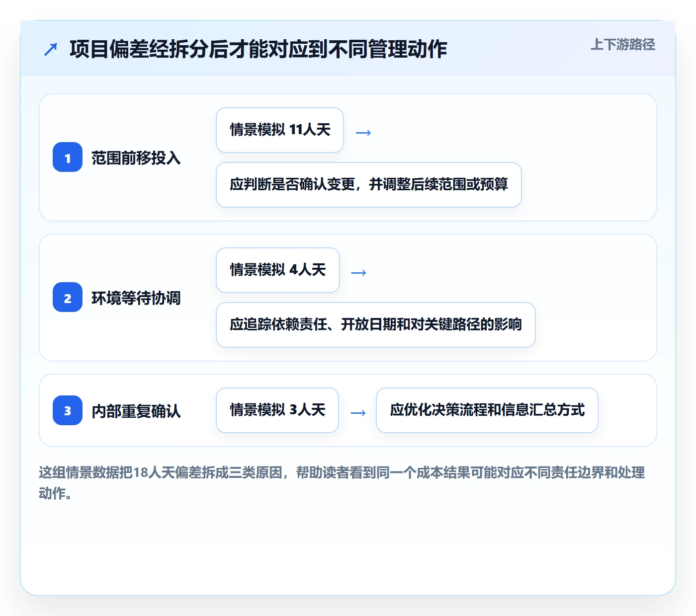This screenshot has height=616, width=696.
Task: Click the 上下游路径 label in the header
Action: 622,45
